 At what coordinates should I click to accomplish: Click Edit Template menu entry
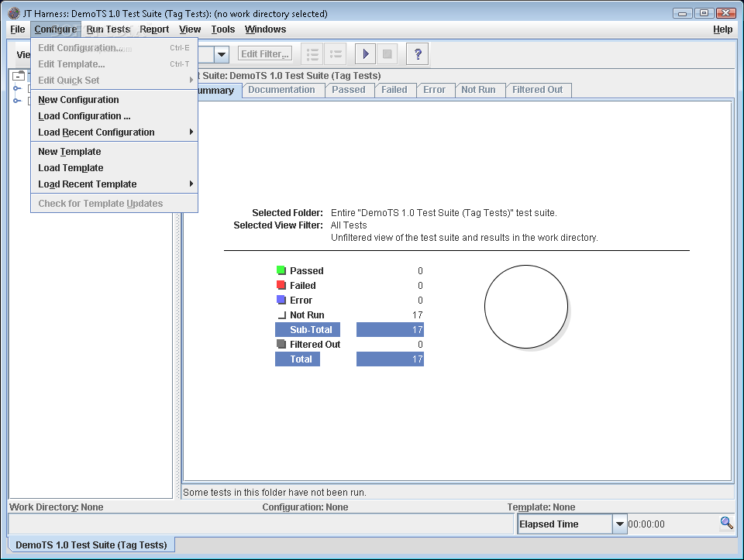coord(115,64)
